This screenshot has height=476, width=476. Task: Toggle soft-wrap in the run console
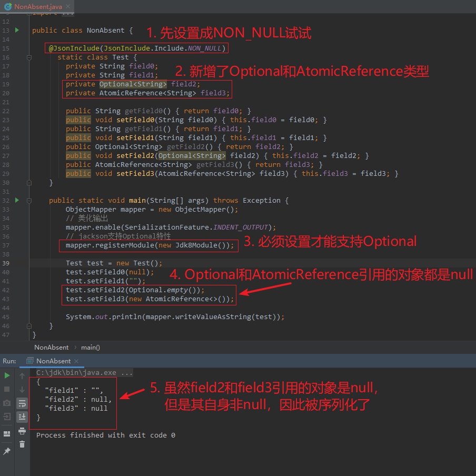tap(22, 403)
